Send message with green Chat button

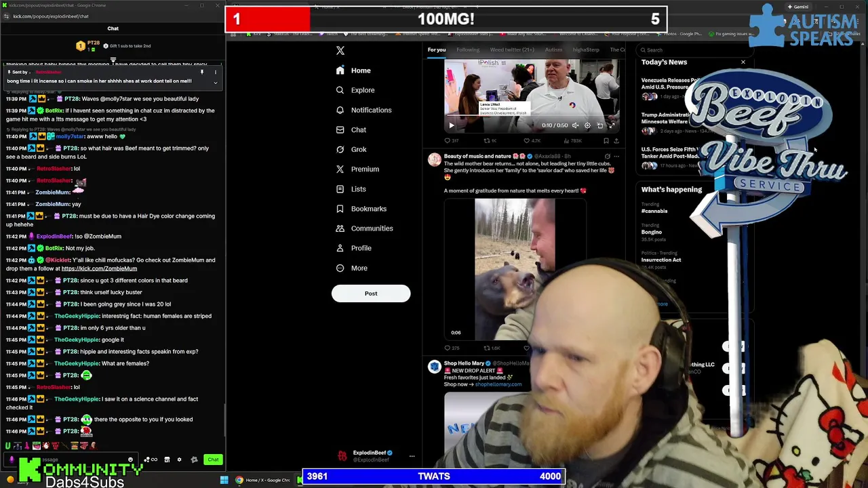click(x=213, y=460)
